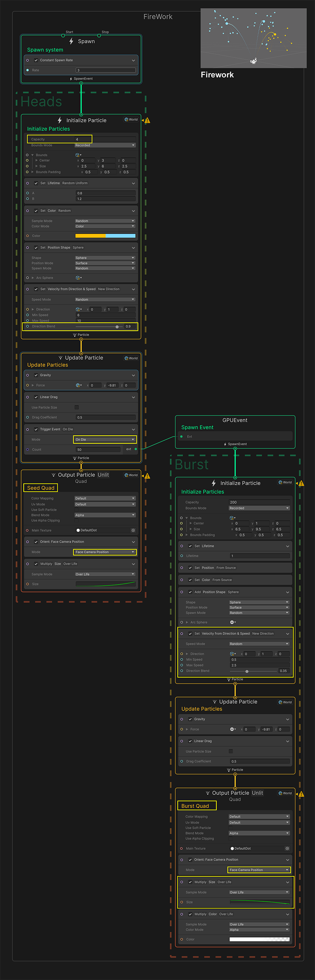315x980 pixels.
Task: Click the Rate field in Constant Spawn Rate
Action: click(x=106, y=70)
